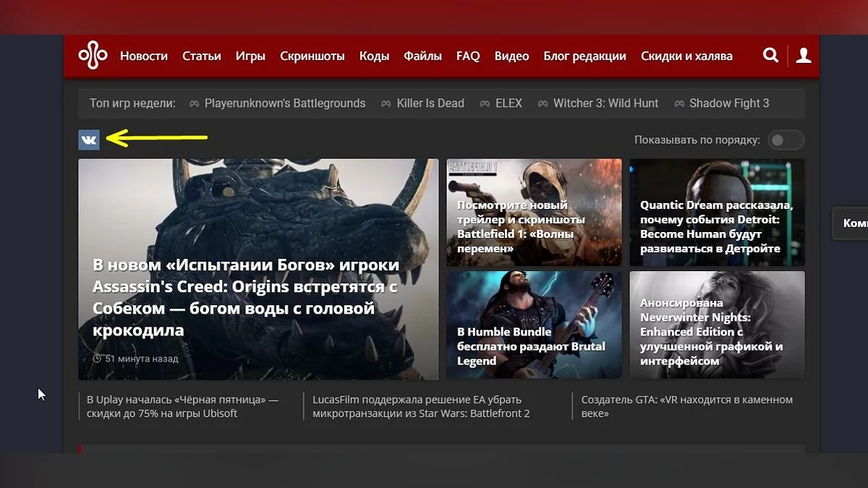868x488 pixels.
Task: Open the FAQ menu item
Action: (468, 56)
